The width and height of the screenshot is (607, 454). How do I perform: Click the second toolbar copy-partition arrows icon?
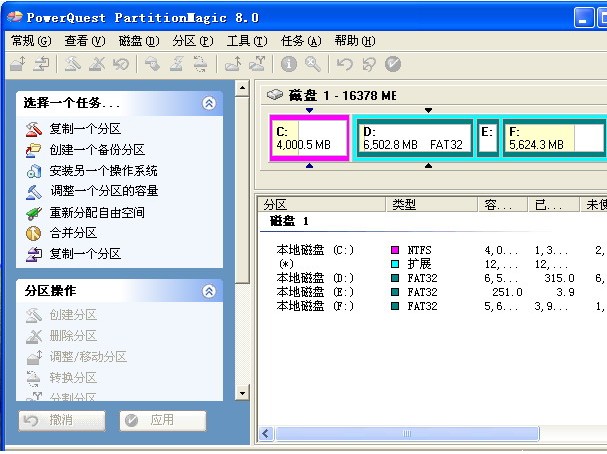coord(41,64)
